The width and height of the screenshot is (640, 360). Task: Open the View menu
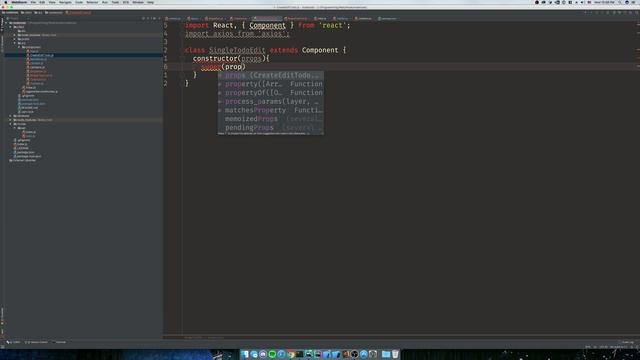(52, 2)
